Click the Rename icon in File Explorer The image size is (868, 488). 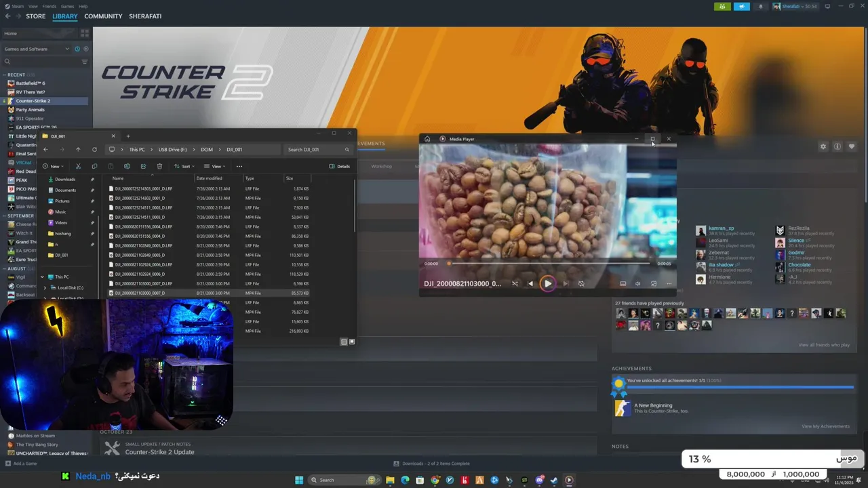click(127, 166)
